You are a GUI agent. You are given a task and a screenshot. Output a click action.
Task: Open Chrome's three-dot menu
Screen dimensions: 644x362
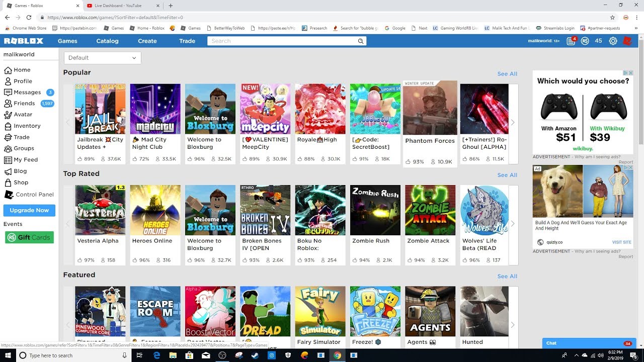[x=637, y=17]
